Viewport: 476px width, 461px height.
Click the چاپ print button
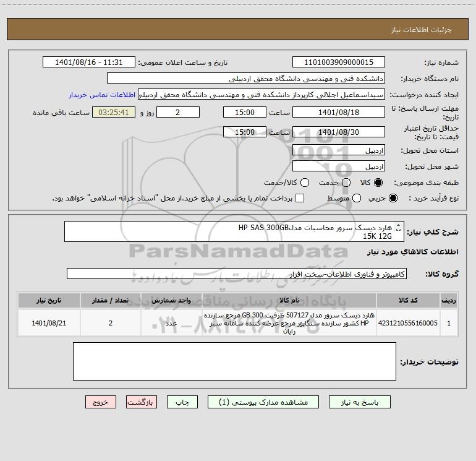point(182,402)
